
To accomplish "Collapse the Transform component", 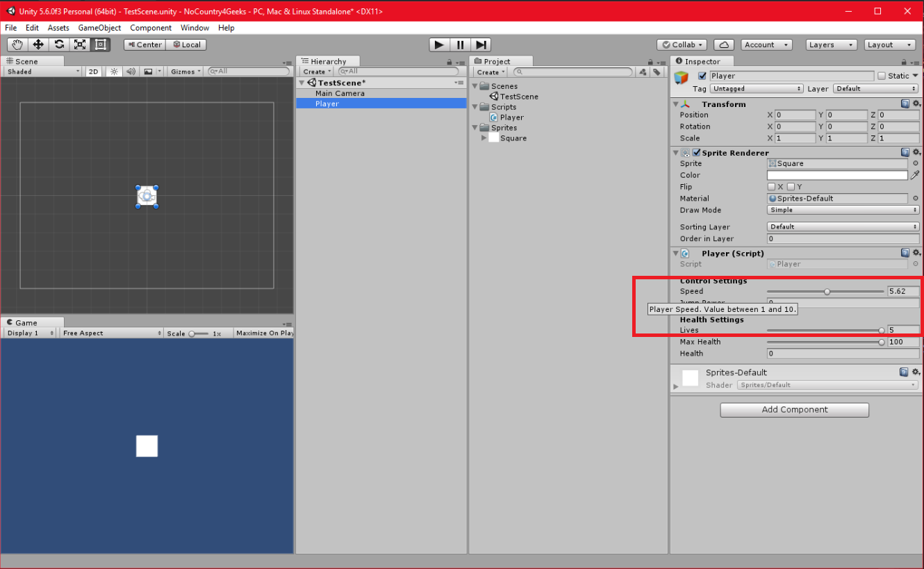I will pyautogui.click(x=676, y=104).
